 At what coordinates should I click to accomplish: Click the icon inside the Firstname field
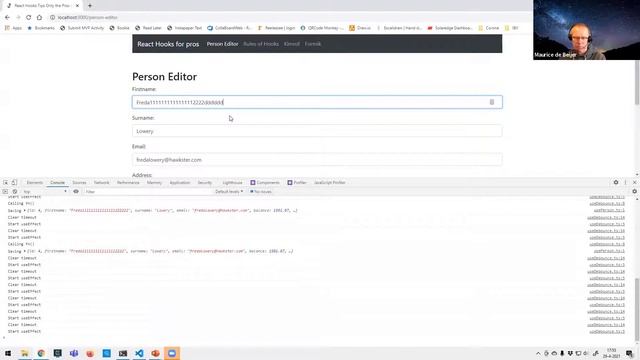coord(492,102)
